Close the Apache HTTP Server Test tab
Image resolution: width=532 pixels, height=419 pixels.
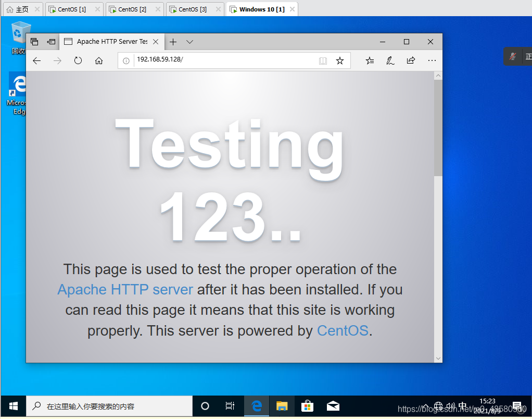click(156, 42)
